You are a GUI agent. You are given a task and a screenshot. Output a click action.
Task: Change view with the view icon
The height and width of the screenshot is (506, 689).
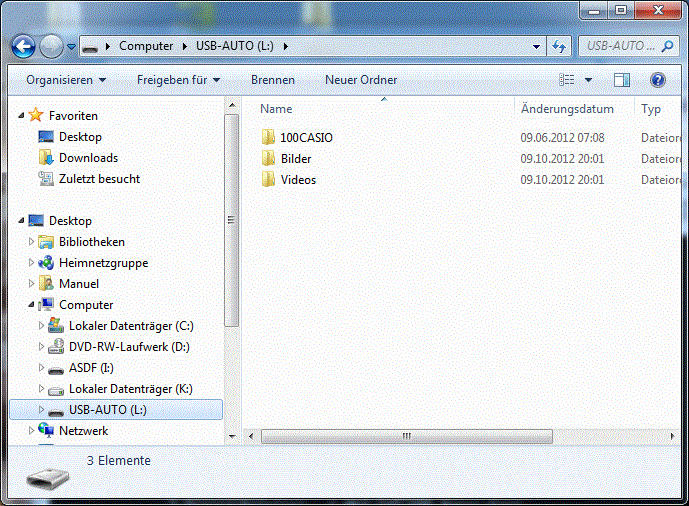pos(566,80)
